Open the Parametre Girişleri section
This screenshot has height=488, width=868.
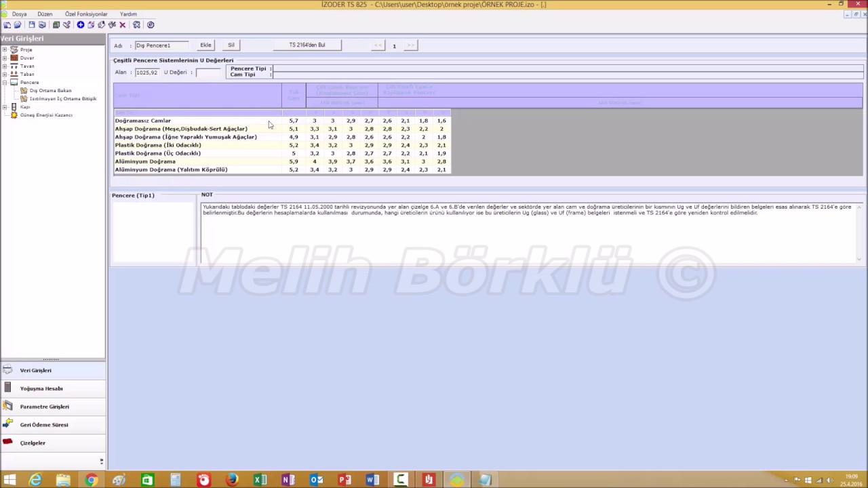click(x=53, y=407)
